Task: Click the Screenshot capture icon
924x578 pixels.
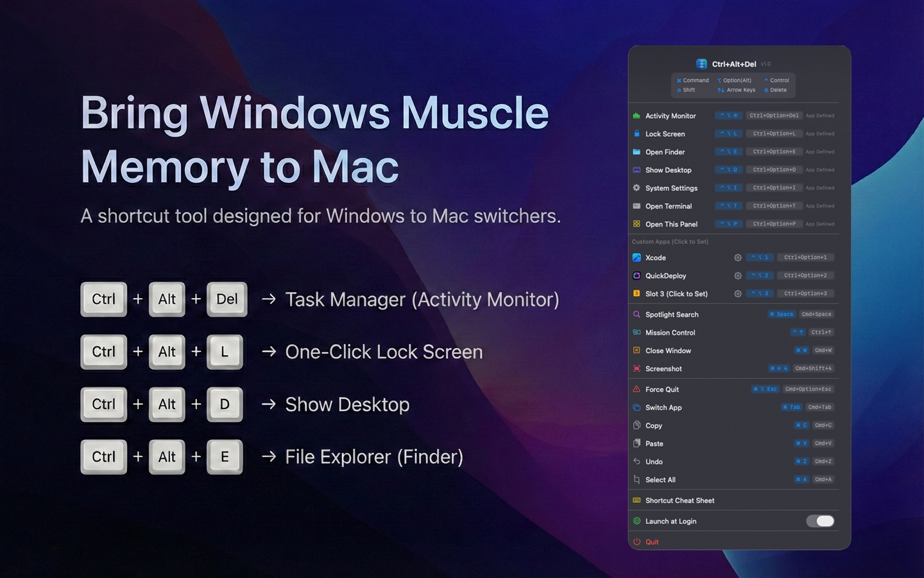Action: [636, 369]
